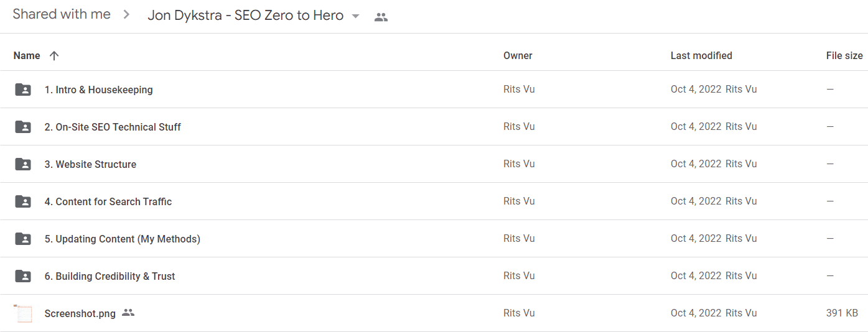Sort by the Name column header
The height and width of the screenshot is (332, 868).
coord(27,55)
